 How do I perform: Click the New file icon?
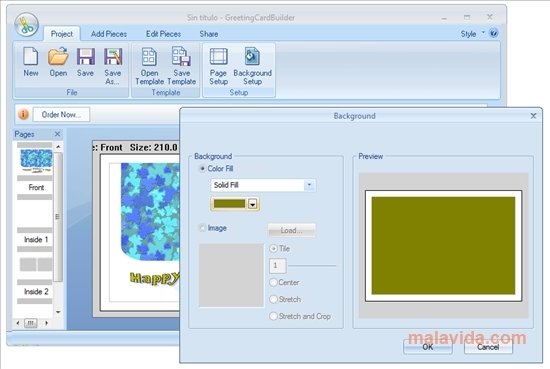(31, 56)
